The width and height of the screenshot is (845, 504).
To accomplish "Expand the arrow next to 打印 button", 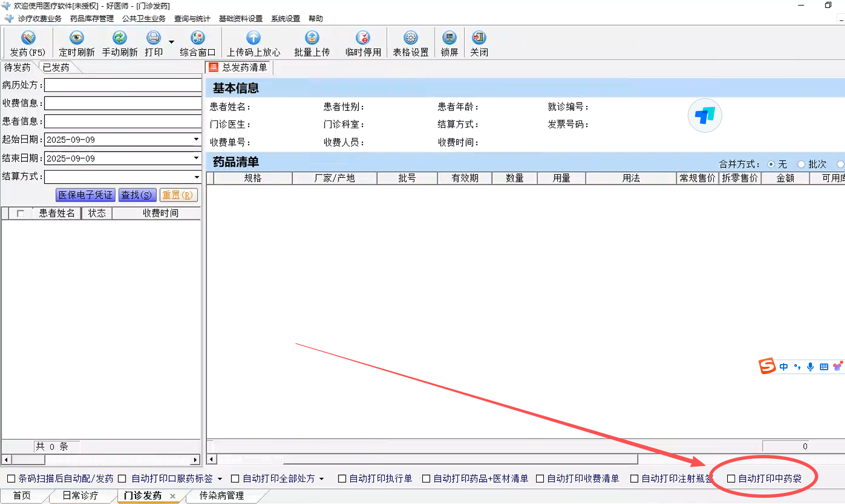I will coord(171,42).
